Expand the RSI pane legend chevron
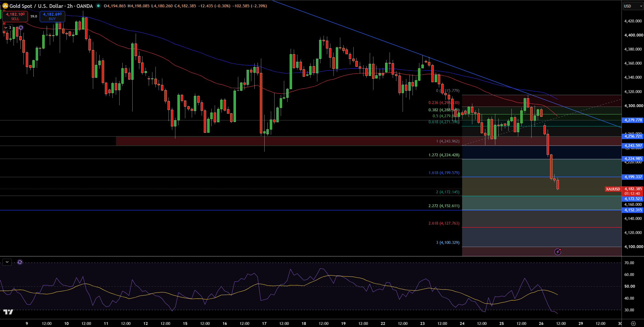 [7, 262]
